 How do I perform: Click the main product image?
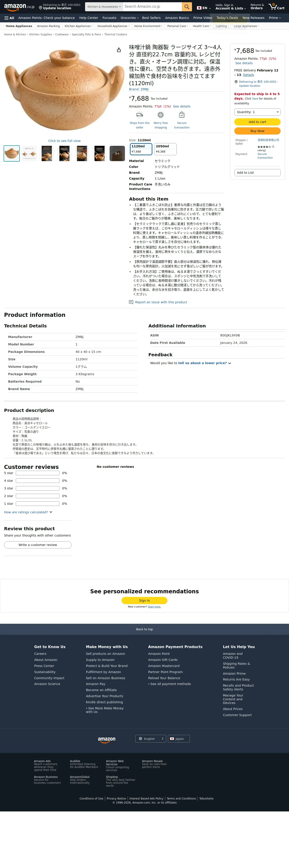(64, 90)
